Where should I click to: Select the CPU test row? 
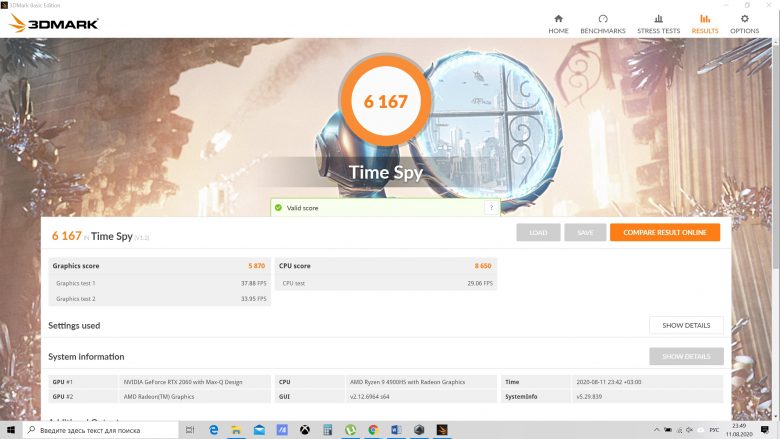pyautogui.click(x=386, y=283)
